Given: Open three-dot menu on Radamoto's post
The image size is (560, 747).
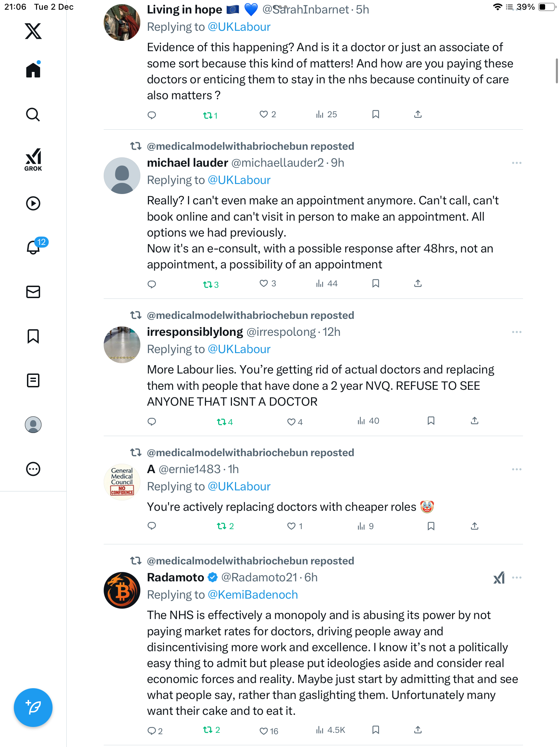Looking at the screenshot, I should 516,578.
